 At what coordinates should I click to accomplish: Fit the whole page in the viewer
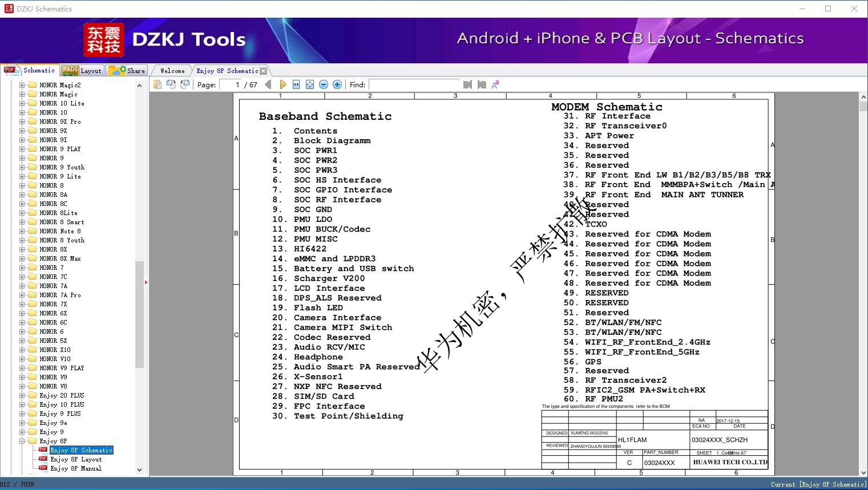click(310, 84)
